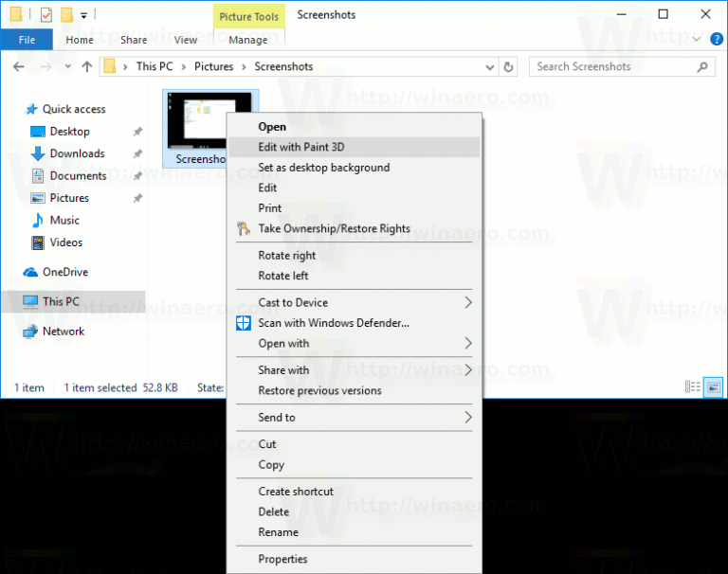
Task: Select the Screenshot file thumbnail
Action: click(x=195, y=129)
